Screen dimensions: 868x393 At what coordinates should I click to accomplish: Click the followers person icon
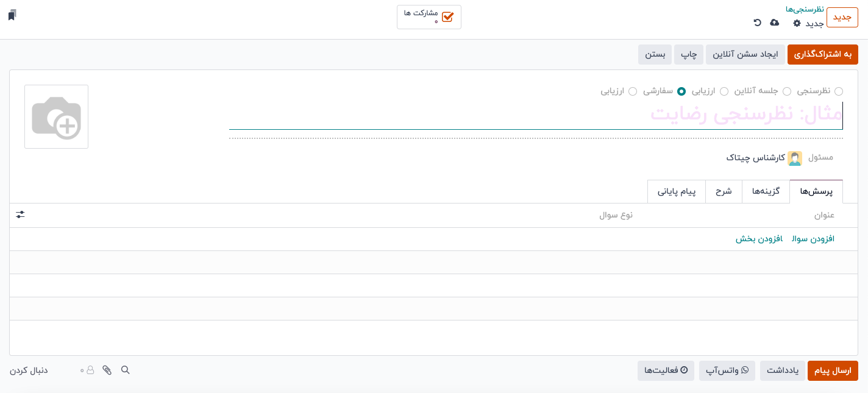90,370
